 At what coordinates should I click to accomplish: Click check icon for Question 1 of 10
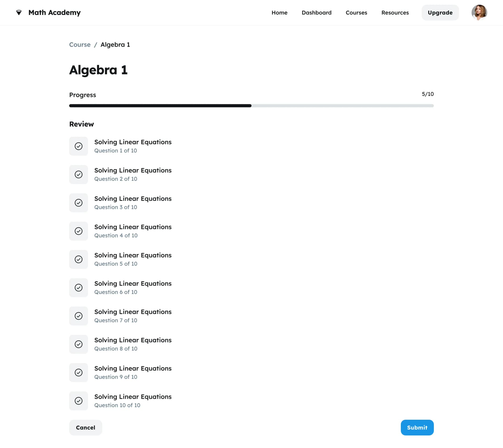(79, 146)
